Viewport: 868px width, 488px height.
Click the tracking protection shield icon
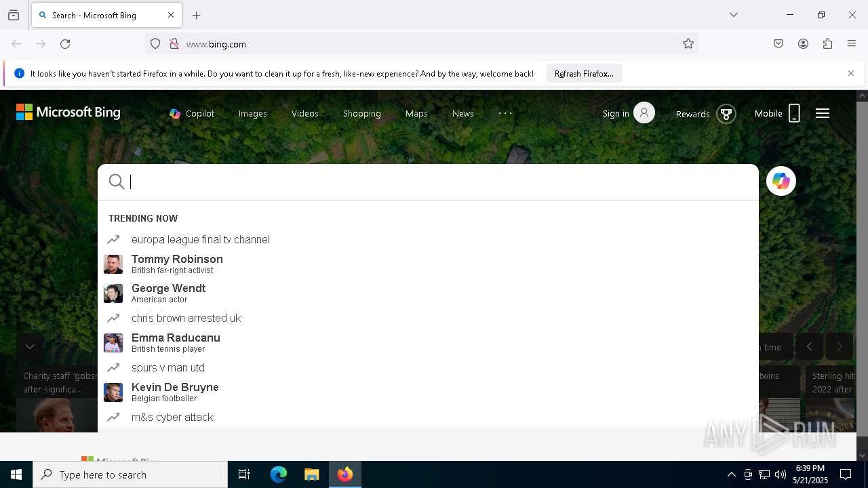click(155, 44)
